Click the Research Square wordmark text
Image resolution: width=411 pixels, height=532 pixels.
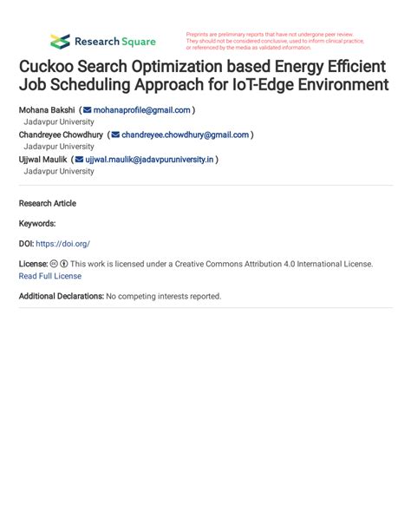tap(115, 42)
